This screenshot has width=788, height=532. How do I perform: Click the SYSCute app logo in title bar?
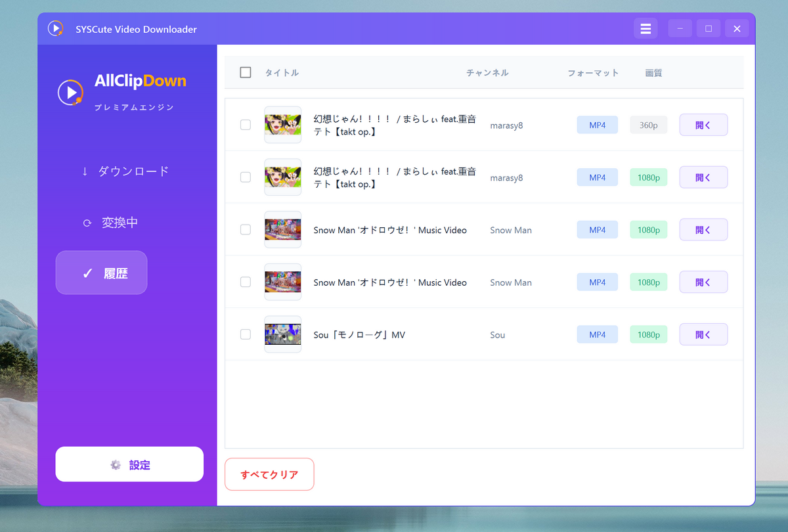tap(55, 29)
